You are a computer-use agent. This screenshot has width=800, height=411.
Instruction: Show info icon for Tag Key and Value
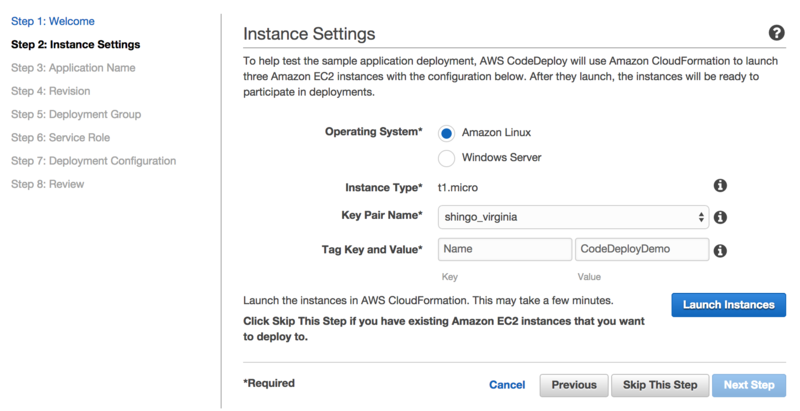click(x=720, y=251)
